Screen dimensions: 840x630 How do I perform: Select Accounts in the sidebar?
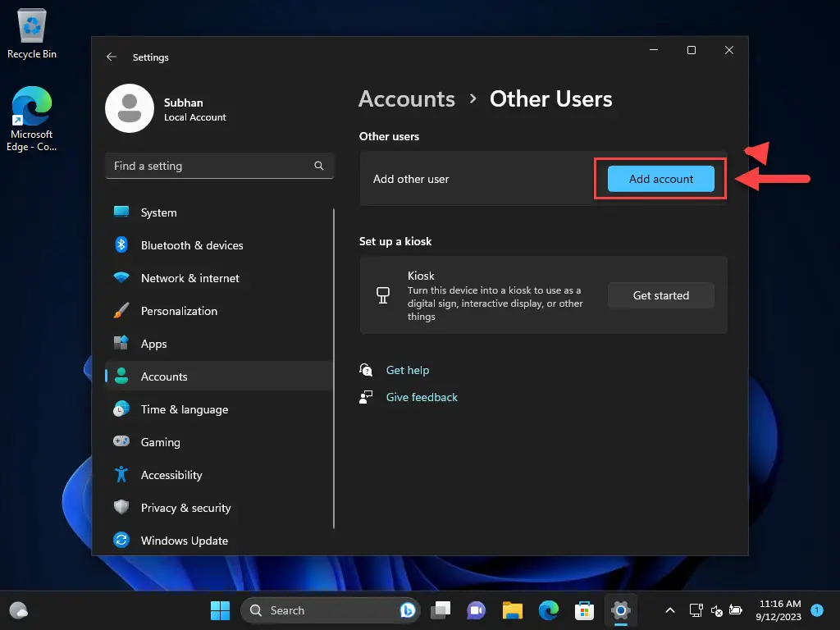coord(220,377)
